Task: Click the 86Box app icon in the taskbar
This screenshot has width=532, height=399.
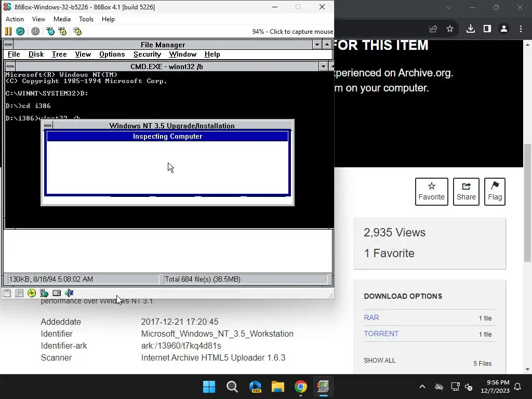Action: [323, 387]
